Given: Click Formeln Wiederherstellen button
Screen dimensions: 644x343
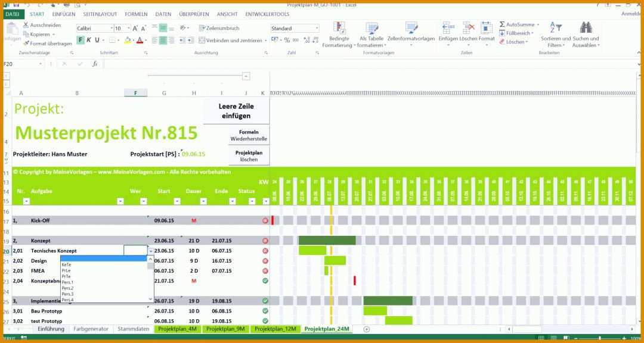Looking at the screenshot, I should point(249,135).
